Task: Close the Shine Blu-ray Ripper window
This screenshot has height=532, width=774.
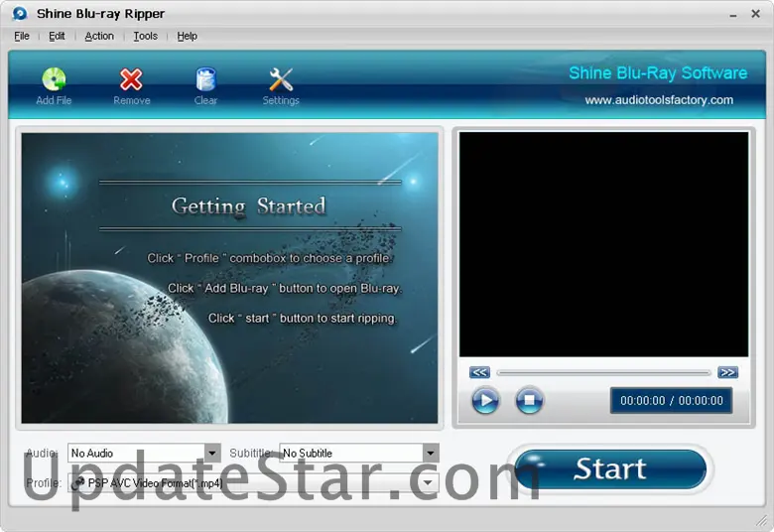Action: [756, 13]
